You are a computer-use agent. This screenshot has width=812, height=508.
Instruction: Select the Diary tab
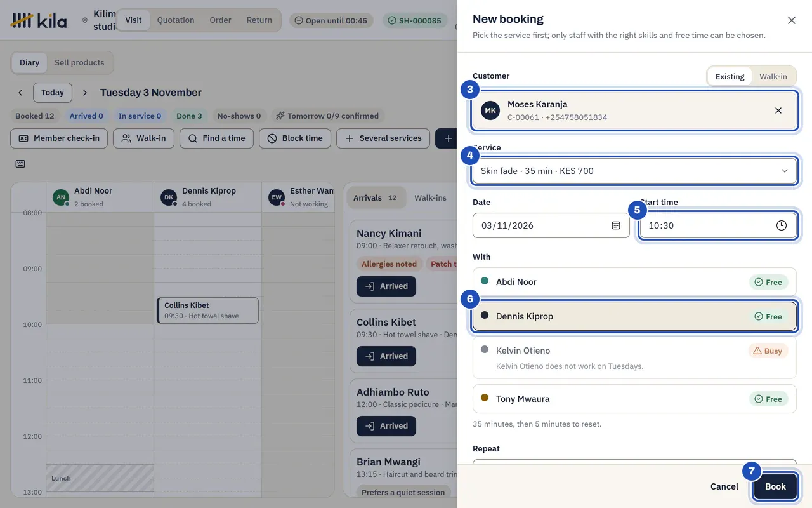point(29,62)
